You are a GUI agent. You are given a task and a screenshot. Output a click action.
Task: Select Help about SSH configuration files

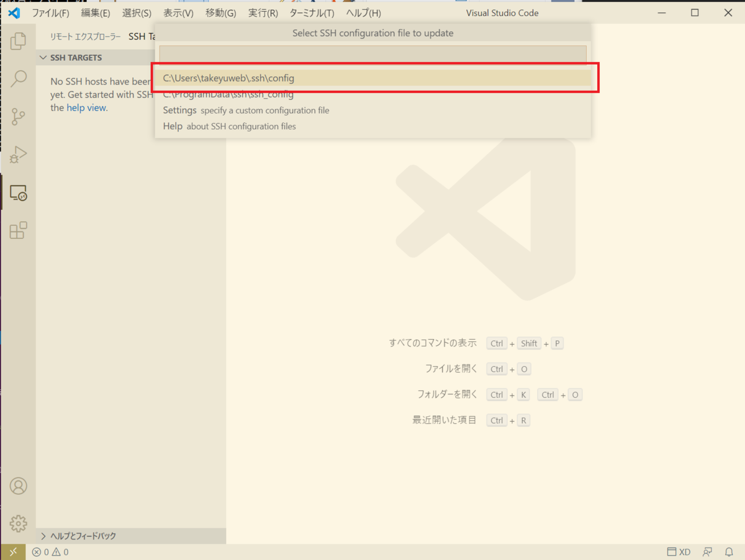[230, 126]
